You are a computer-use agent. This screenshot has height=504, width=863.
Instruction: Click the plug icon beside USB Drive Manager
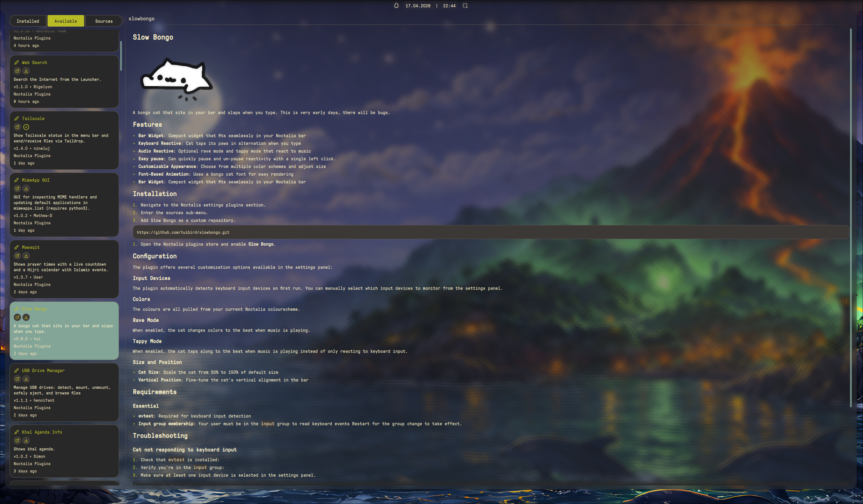point(16,371)
